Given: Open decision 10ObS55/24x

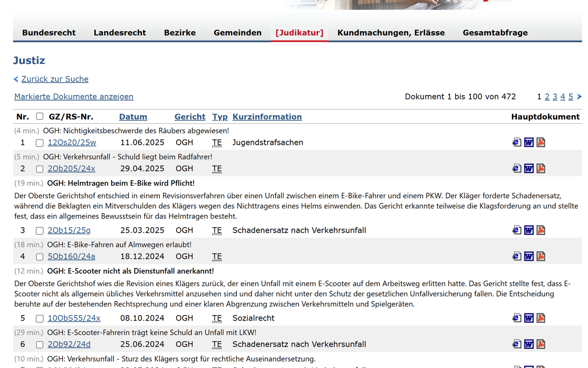Looking at the screenshot, I should coord(74,318).
